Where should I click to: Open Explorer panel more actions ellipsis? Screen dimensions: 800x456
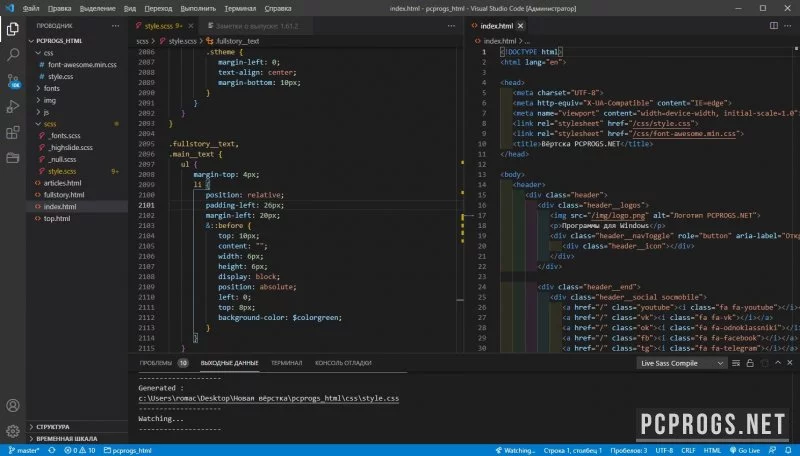[x=115, y=26]
